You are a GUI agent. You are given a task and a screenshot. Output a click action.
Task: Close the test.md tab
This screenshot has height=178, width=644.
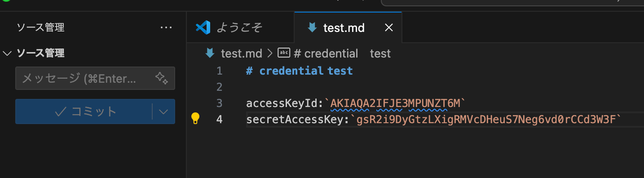coord(389,28)
